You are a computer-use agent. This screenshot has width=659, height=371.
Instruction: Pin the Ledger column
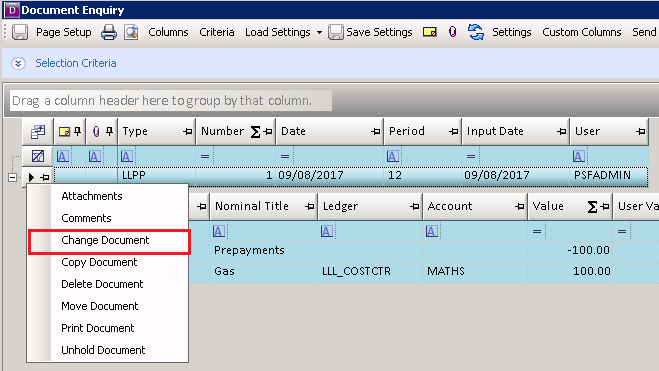point(415,206)
